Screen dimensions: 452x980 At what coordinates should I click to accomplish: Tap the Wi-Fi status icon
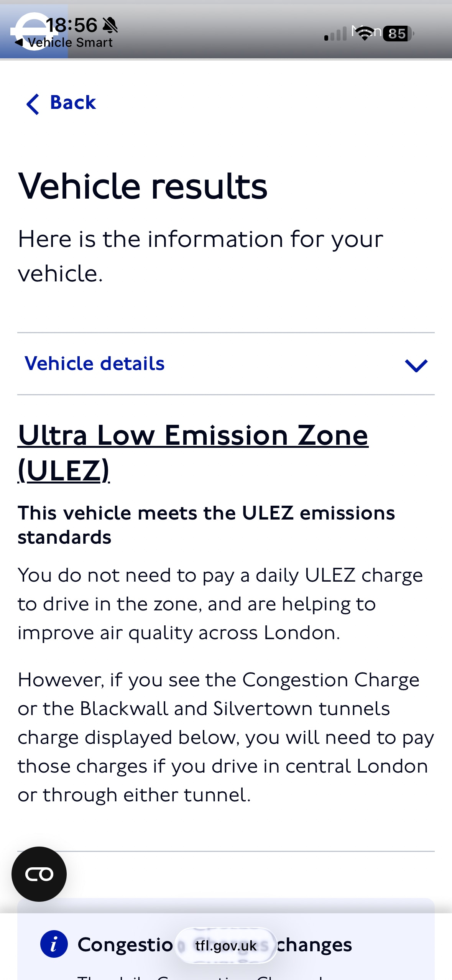(x=365, y=33)
